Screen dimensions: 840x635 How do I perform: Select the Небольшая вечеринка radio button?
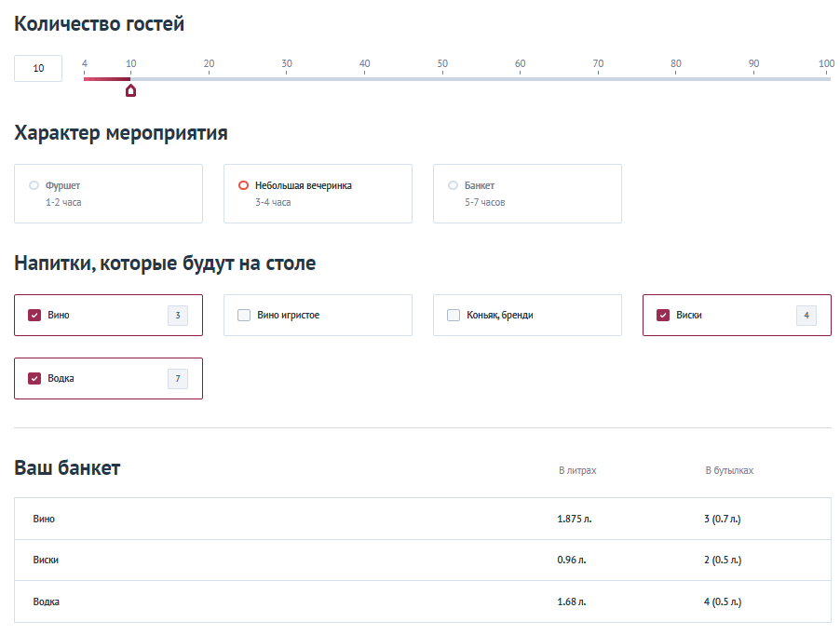click(244, 185)
